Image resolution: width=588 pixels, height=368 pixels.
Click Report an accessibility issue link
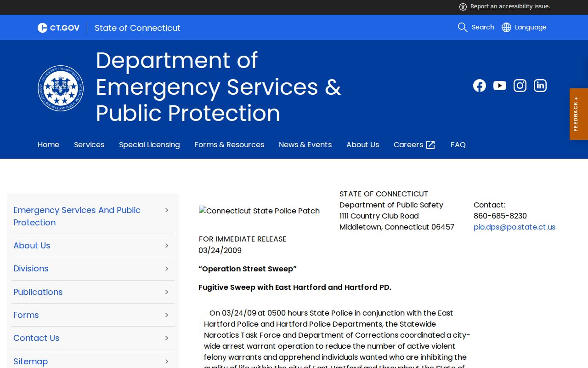(x=510, y=6)
